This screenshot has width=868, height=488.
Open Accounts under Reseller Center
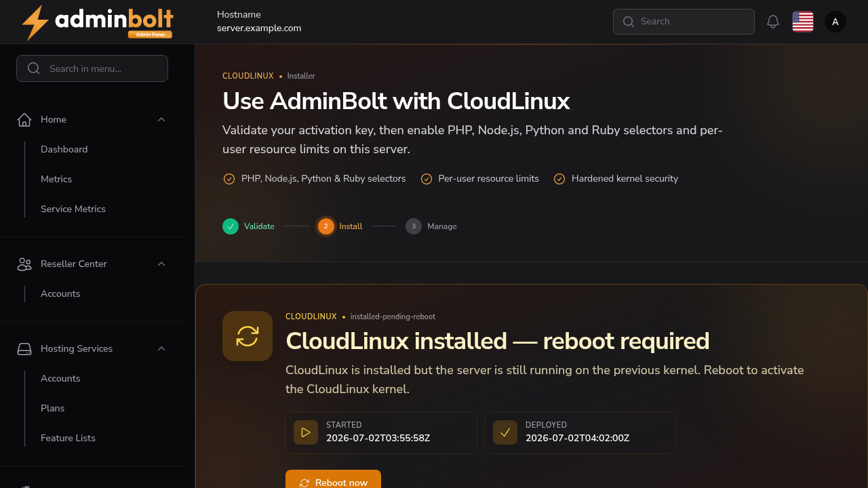[x=60, y=293]
